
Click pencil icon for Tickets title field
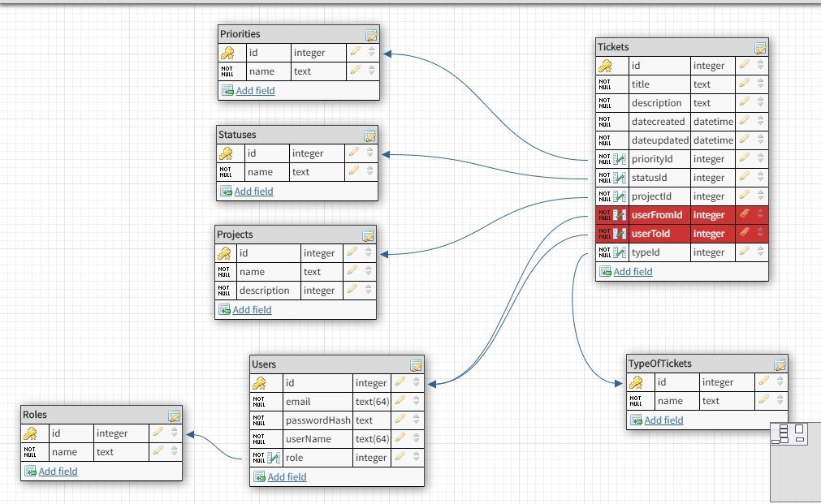click(745, 84)
